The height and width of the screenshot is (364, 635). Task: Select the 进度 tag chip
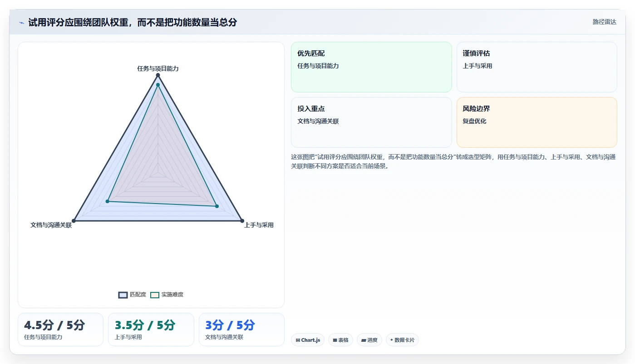click(x=369, y=340)
